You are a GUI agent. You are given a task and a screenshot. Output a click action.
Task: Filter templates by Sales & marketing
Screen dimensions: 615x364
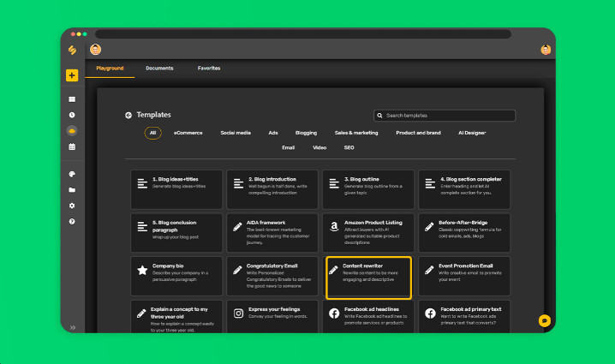(x=356, y=133)
